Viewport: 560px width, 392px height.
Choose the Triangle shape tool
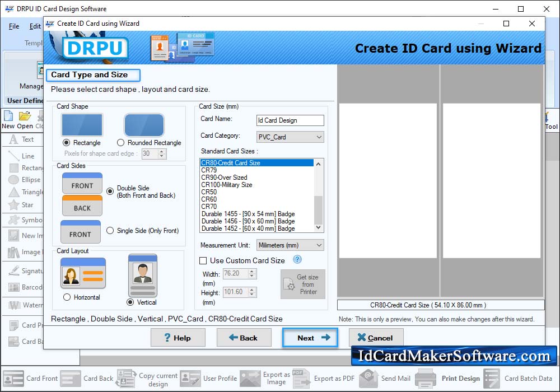26,192
